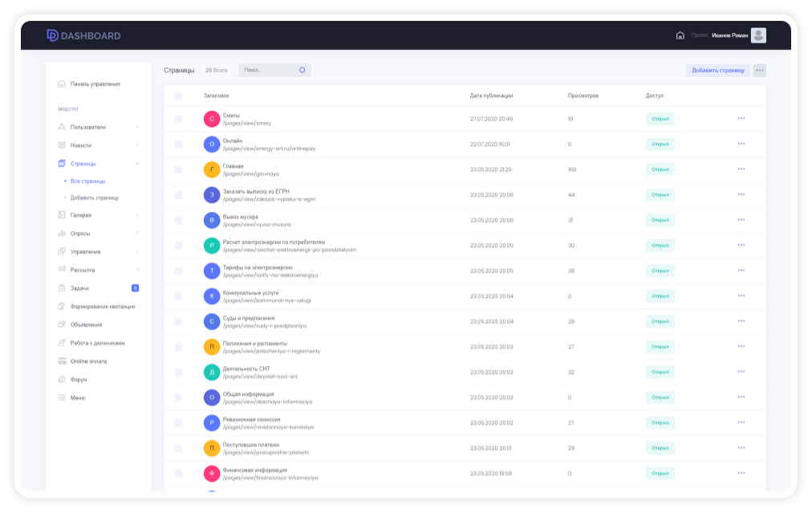Click the Галерея sidebar icon

62,215
